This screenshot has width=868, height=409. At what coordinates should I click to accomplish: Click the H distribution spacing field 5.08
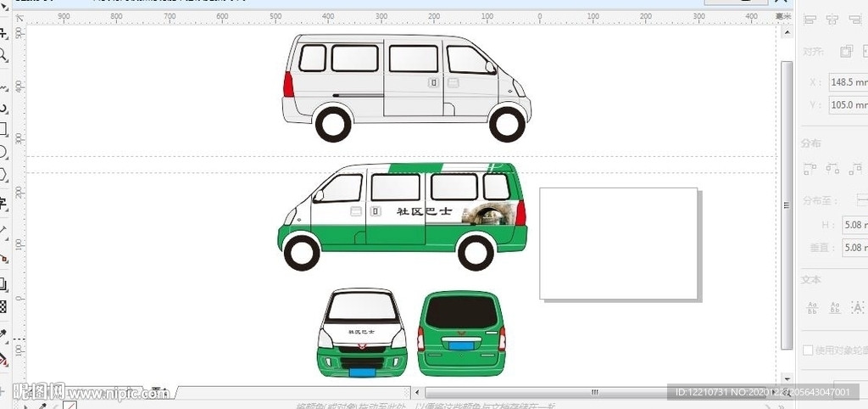854,225
